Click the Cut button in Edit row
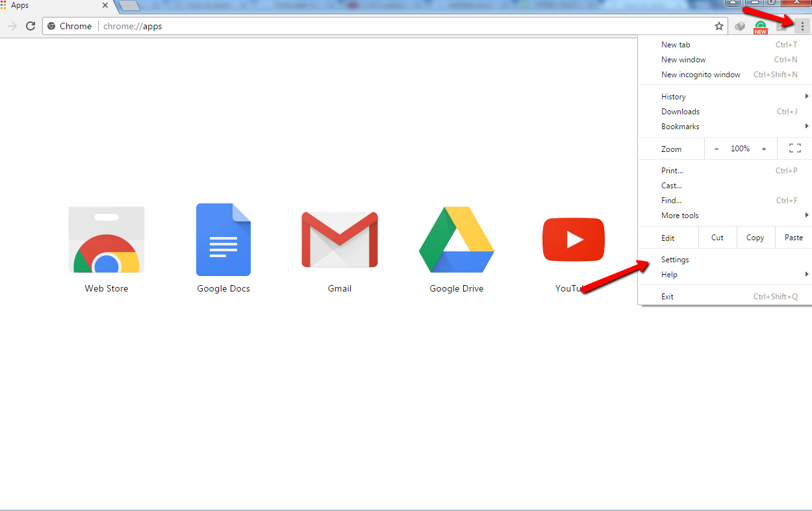The height and width of the screenshot is (511, 812). pyautogui.click(x=717, y=238)
